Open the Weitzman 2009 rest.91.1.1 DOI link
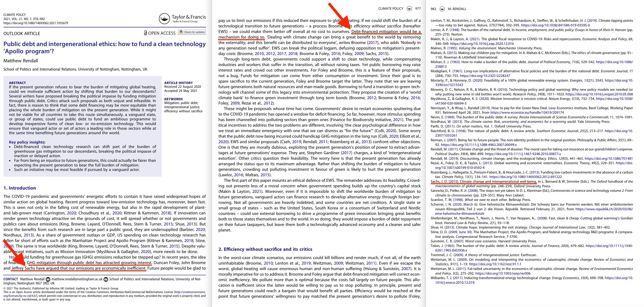 (x=495, y=264)
